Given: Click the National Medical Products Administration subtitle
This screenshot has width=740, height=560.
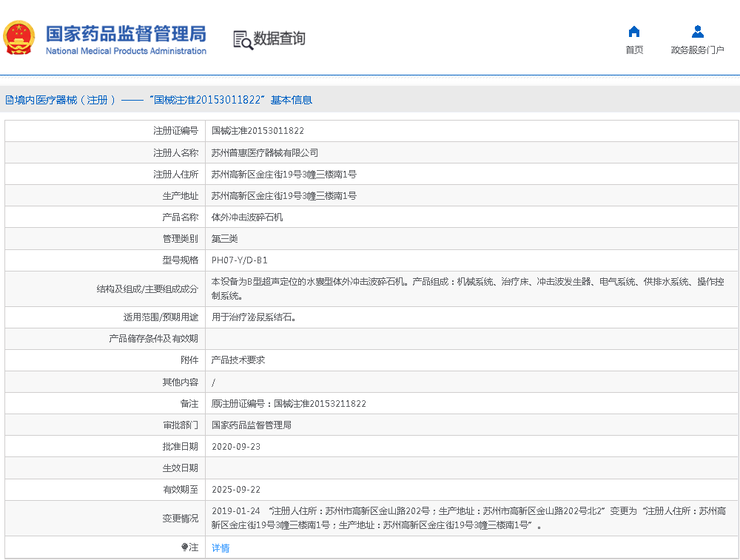Looking at the screenshot, I should (x=126, y=51).
